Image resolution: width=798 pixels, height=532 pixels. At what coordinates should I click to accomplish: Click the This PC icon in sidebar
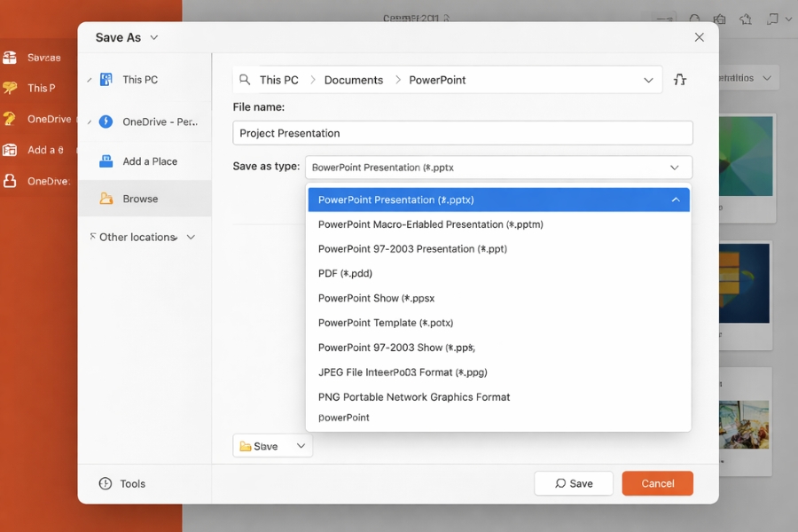[106, 80]
